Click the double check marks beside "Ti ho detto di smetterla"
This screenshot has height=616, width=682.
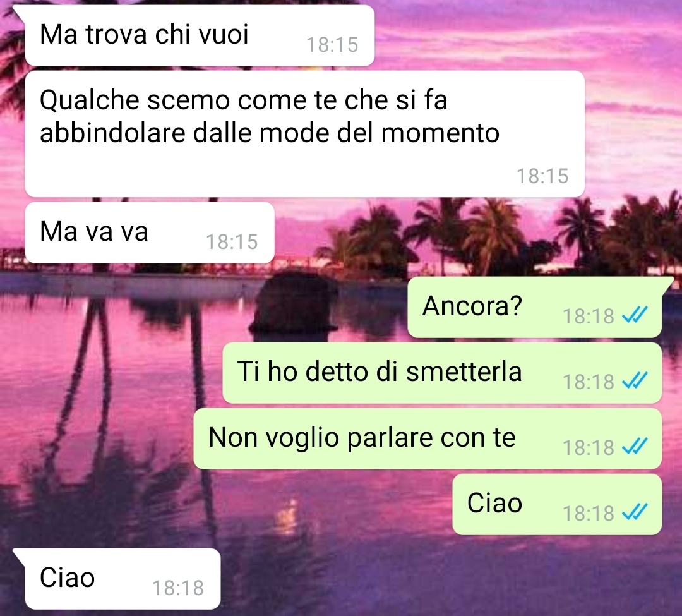(x=635, y=380)
